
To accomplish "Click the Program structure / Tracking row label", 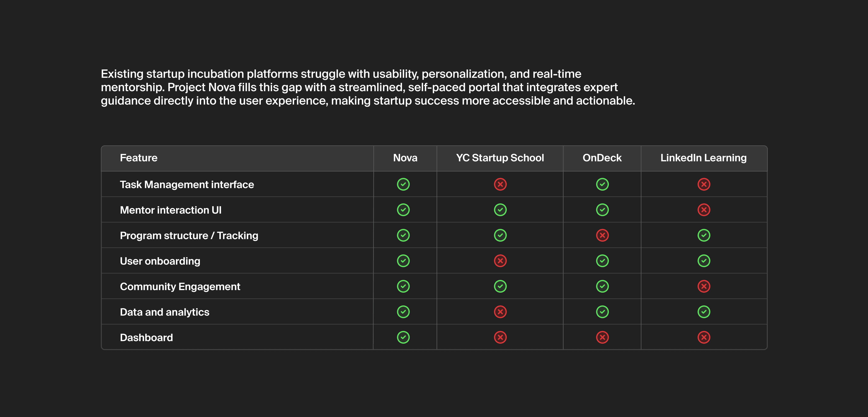I will click(189, 235).
